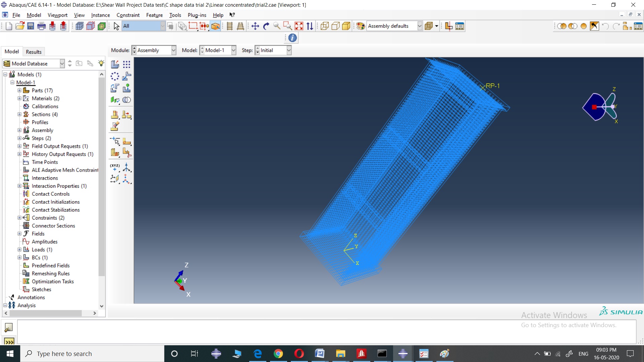Expand the Parts (17) tree node
The width and height of the screenshot is (644, 362).
(19, 90)
